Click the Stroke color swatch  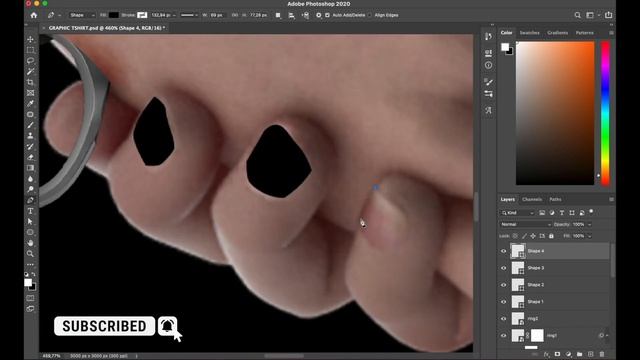coord(142,15)
